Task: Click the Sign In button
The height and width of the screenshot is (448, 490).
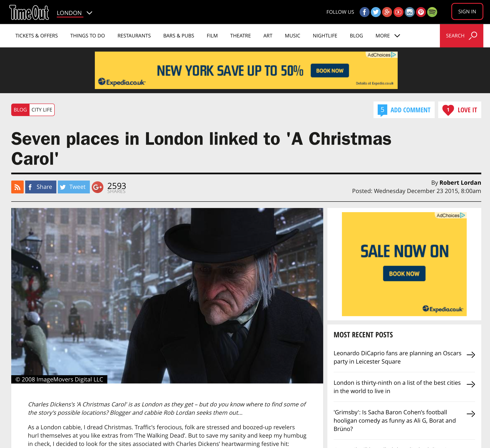Action: pyautogui.click(x=467, y=11)
